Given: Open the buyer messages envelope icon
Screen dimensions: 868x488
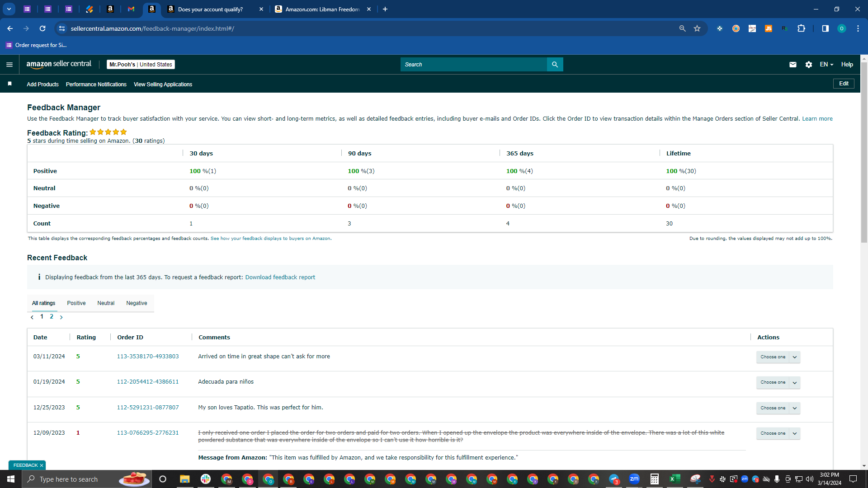Looking at the screenshot, I should [x=793, y=65].
